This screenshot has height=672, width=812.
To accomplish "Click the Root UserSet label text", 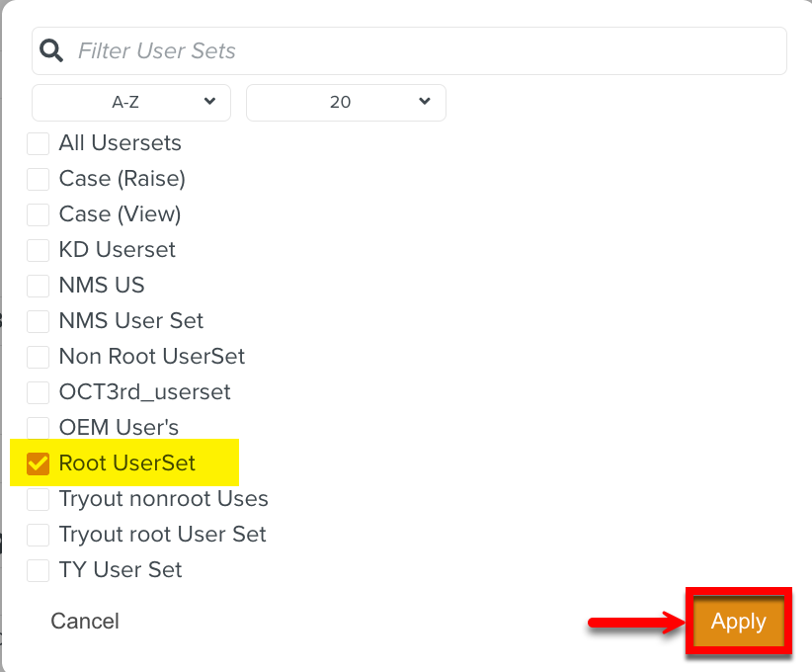I will point(127,463).
